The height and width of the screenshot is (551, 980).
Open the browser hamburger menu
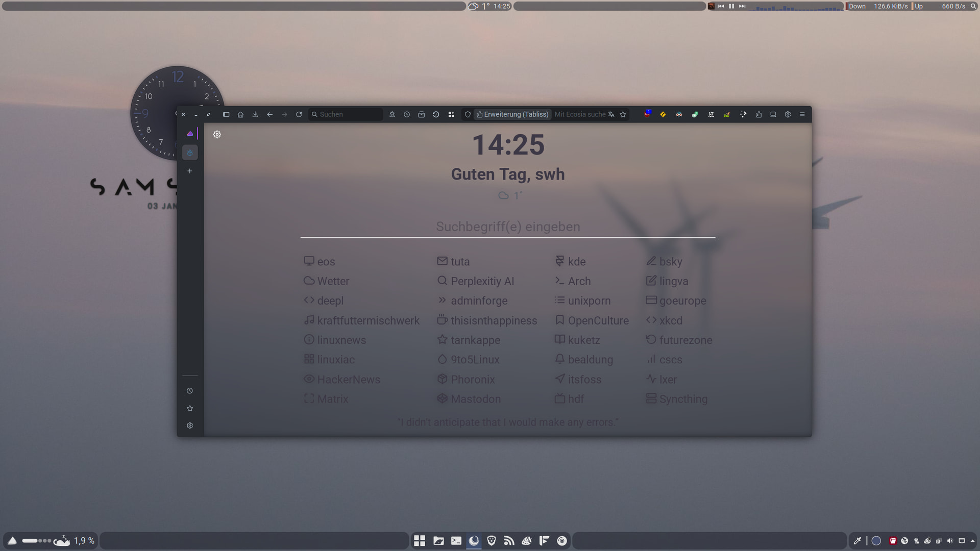click(802, 114)
